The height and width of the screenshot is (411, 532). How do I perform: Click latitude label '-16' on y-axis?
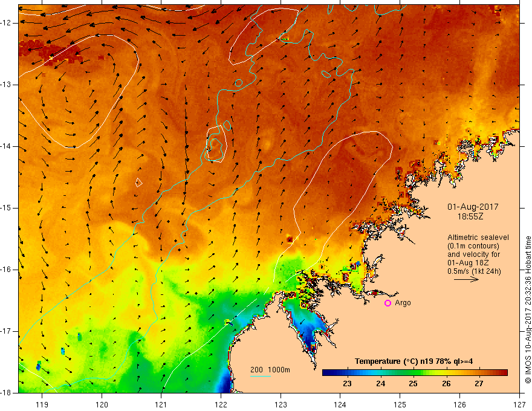[6, 270]
